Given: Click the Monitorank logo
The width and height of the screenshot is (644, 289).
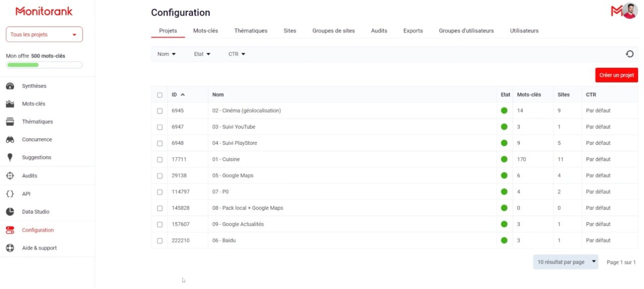Looking at the screenshot, I should (44, 11).
